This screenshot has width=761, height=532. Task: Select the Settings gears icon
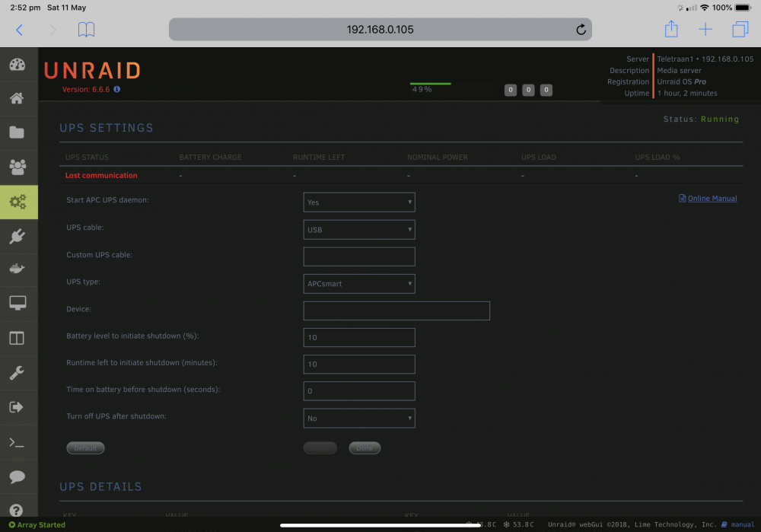click(x=18, y=202)
